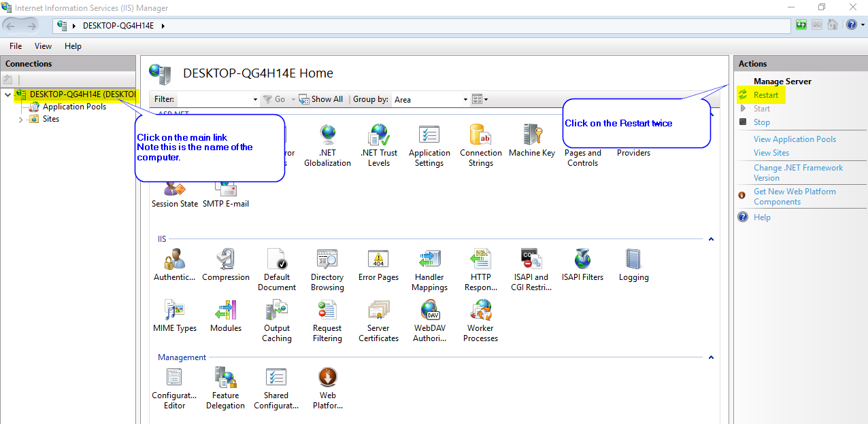Select the DESKTOP-QG4H14E server node
868x424 pixels.
pyautogui.click(x=82, y=94)
